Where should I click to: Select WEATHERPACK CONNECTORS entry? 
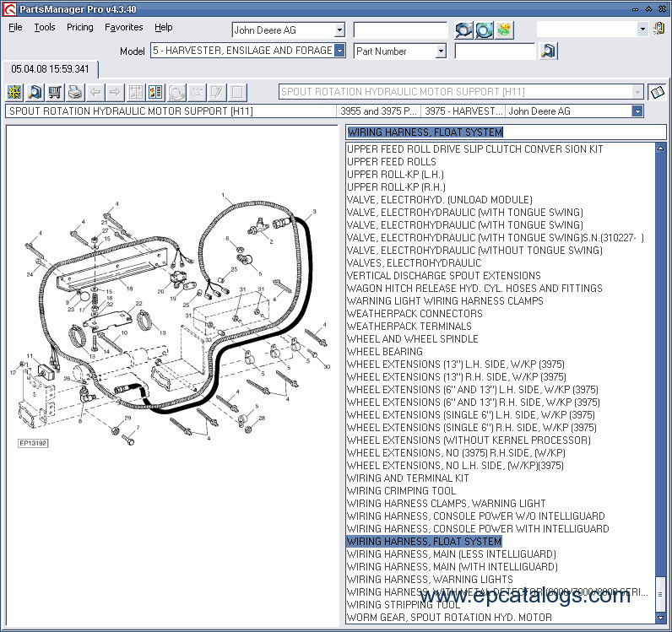pyautogui.click(x=415, y=314)
